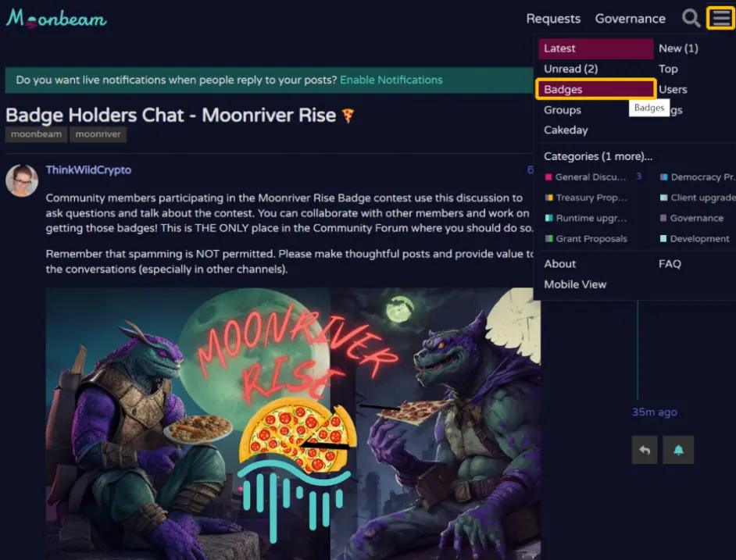Open the Requests header link
Image resolution: width=736 pixels, height=560 pixels.
pos(553,19)
